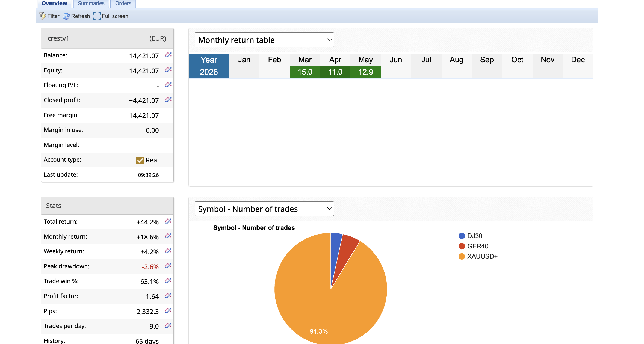This screenshot has width=644, height=344.
Task: Open chart icon next to Peak drawdown
Action: click(x=168, y=265)
